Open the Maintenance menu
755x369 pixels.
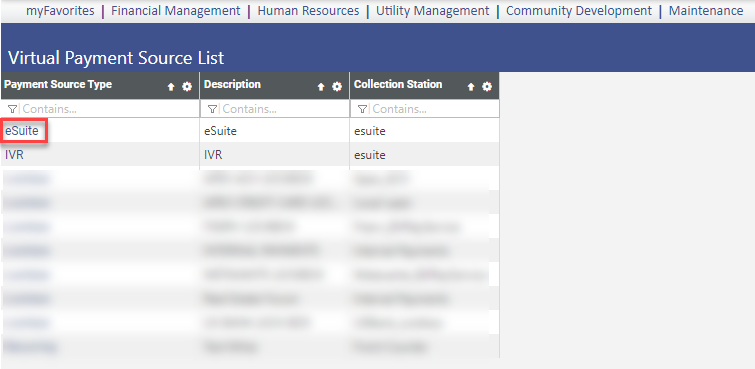tap(706, 11)
